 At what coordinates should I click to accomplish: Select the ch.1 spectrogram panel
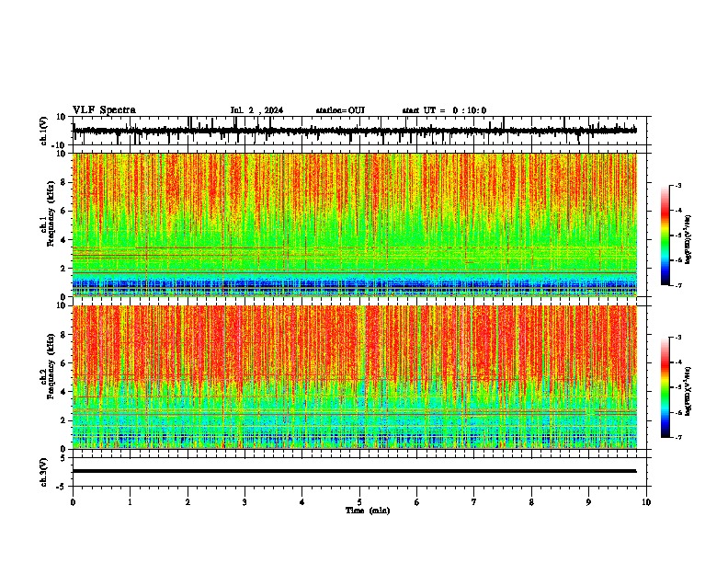coord(355,224)
